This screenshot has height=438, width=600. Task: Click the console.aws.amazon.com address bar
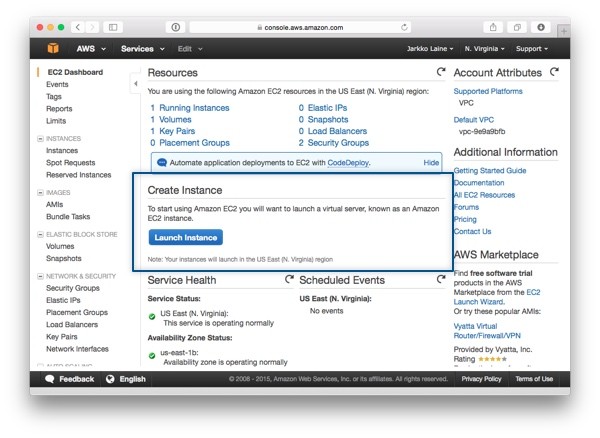(x=300, y=27)
